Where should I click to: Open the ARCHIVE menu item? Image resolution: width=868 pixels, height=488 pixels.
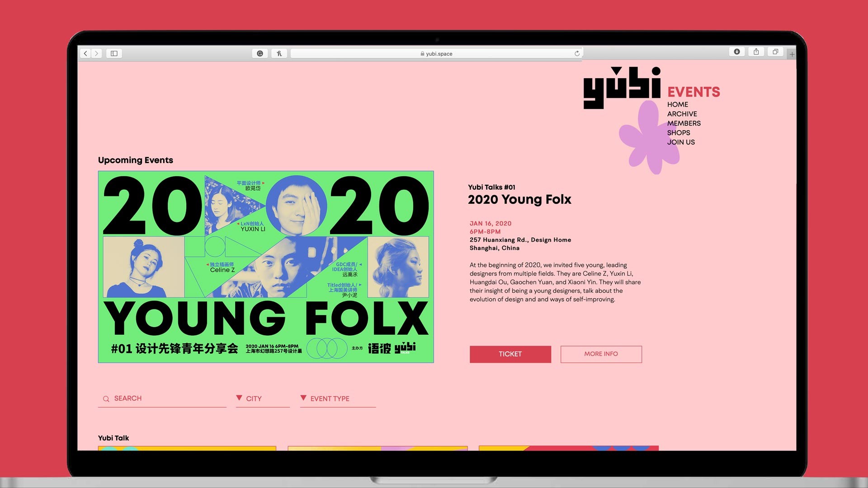682,114
